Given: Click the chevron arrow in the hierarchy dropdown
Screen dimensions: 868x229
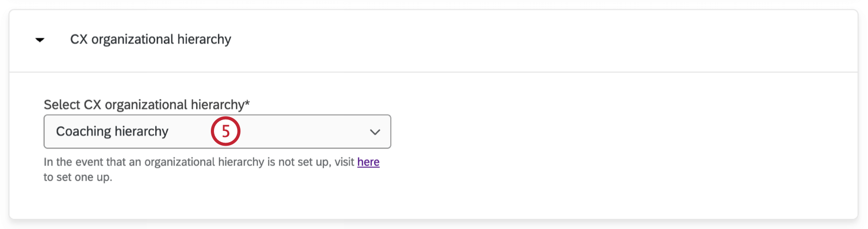Looking at the screenshot, I should [x=375, y=132].
